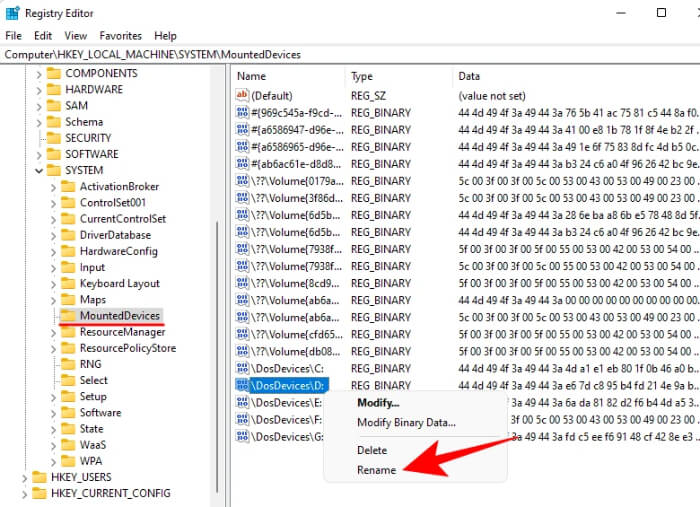Select the \??\Volume{8cd9... value name

point(295,283)
